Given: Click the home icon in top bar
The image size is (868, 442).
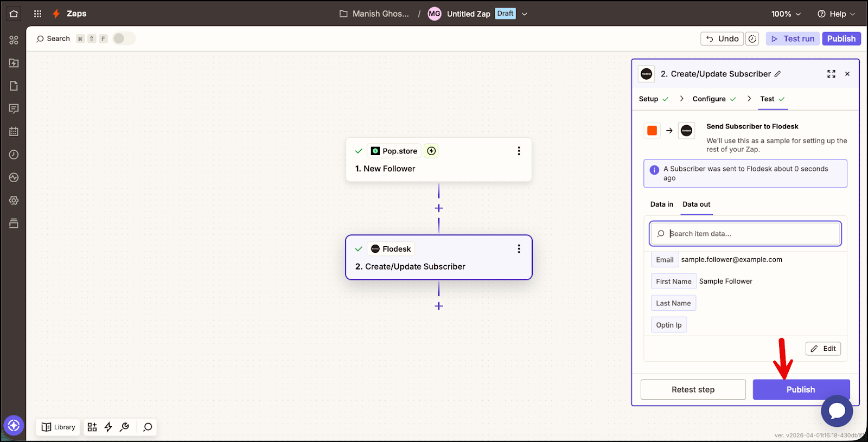Looking at the screenshot, I should click(x=14, y=14).
